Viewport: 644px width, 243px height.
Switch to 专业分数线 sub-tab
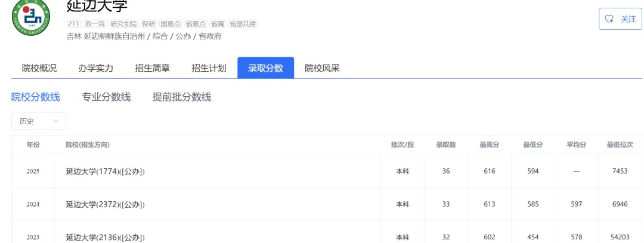[106, 97]
